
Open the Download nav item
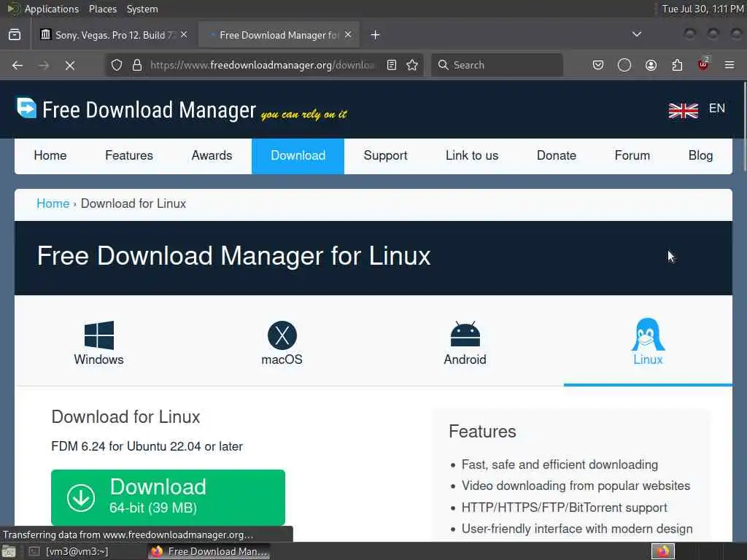298,156
